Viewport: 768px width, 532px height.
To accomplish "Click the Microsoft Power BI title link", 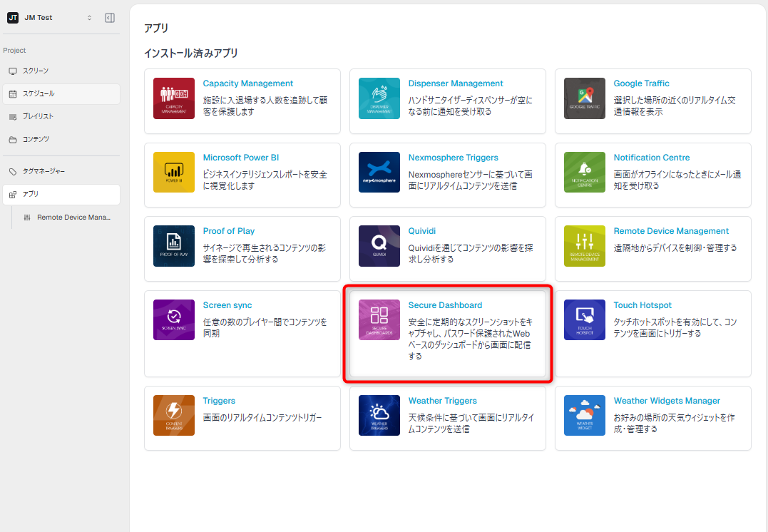I will 240,158.
